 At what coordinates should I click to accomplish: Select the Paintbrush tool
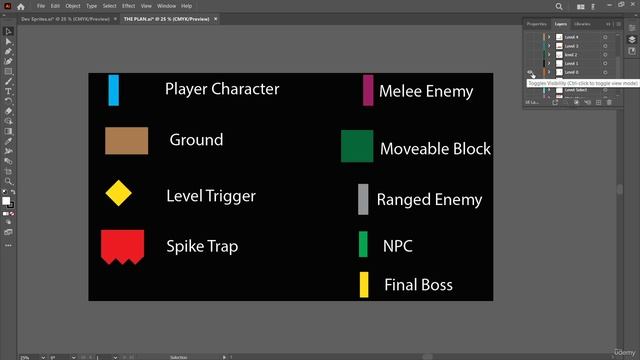point(8,81)
